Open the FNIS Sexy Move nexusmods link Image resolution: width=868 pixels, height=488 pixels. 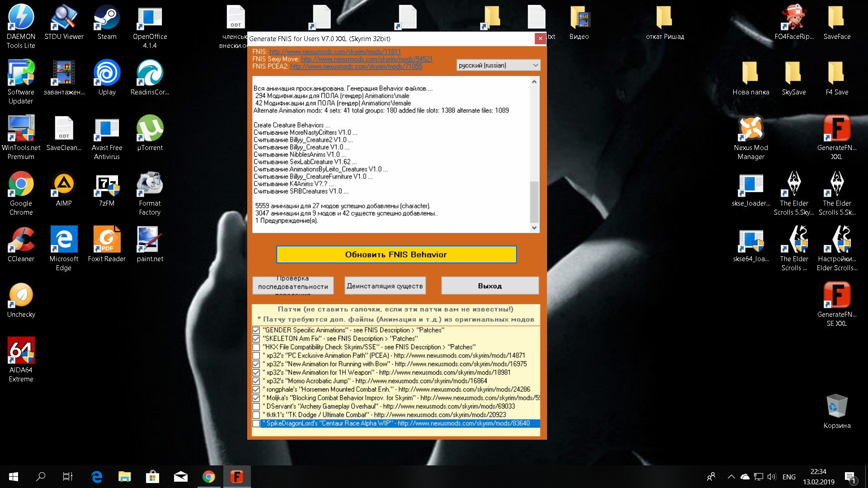[x=367, y=59]
